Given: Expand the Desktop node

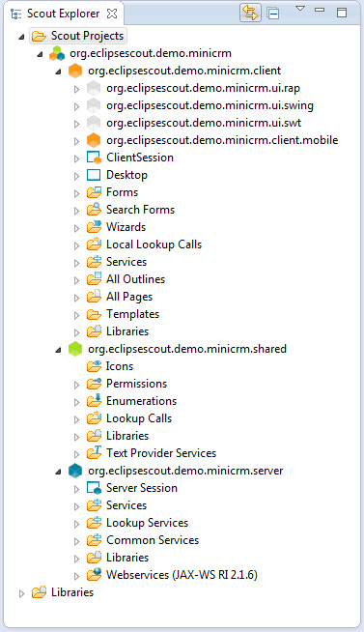Looking at the screenshot, I should click(76, 176).
